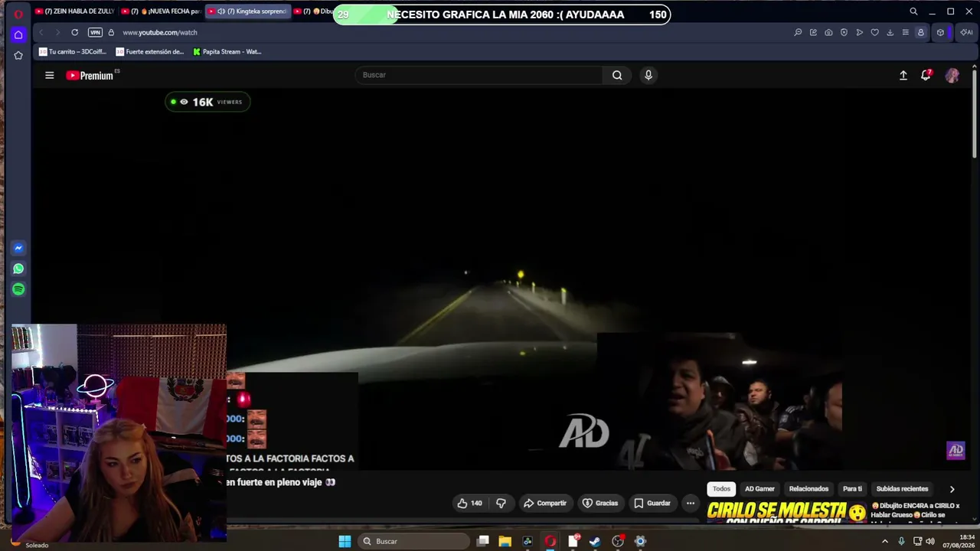
Task: Open the edit page icon in the Opera toolbar
Action: click(x=813, y=32)
